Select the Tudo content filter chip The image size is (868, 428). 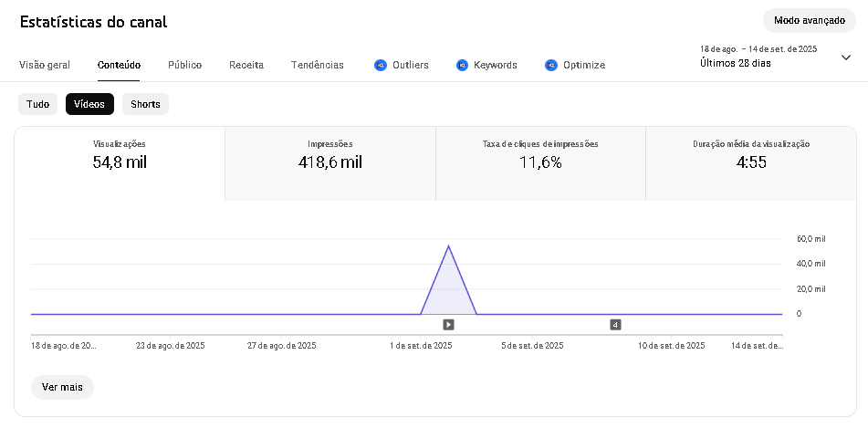click(x=38, y=104)
